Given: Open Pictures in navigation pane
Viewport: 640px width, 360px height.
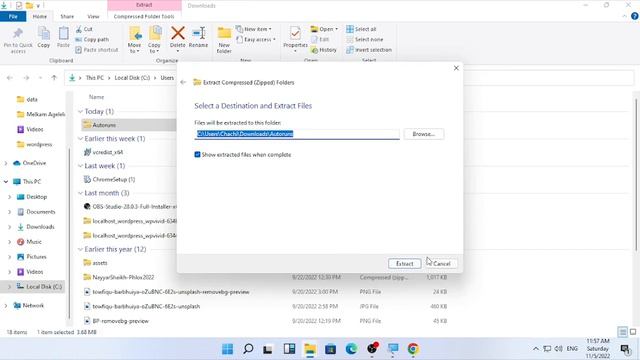Looking at the screenshot, I should pos(36,257).
